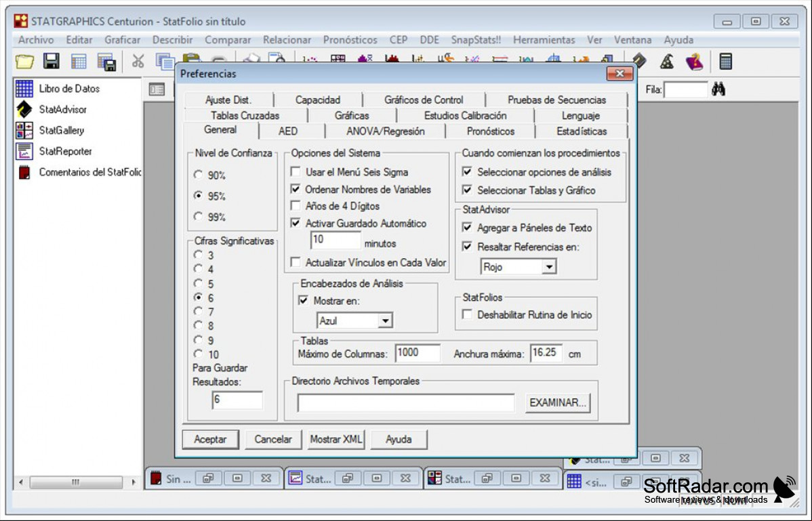
Task: Uncheck 'Ordenar Nombres de Variables'
Action: 296,189
